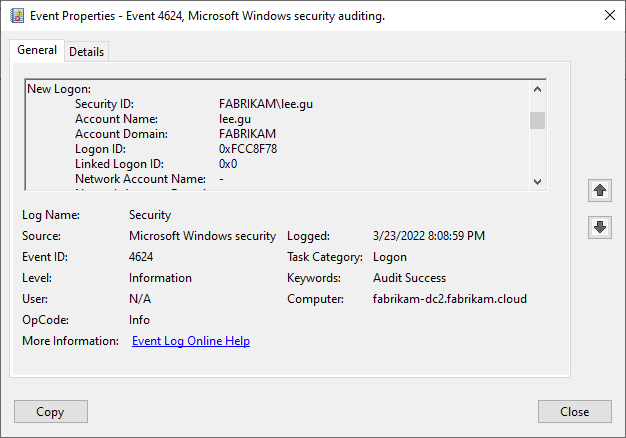Go to next event with down arrow
Image resolution: width=626 pixels, height=438 pixels.
point(599,228)
